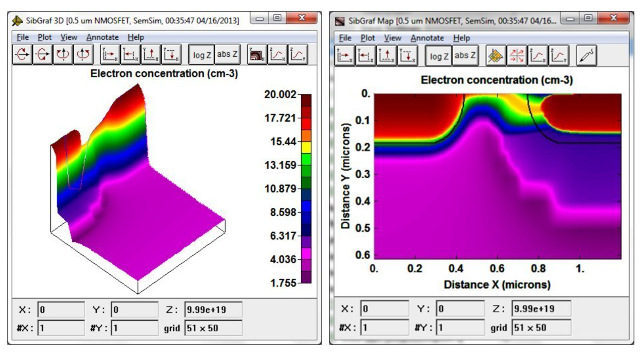Toggle log Z scale in SibGraf 3D
The height and width of the screenshot is (360, 640).
[202, 54]
